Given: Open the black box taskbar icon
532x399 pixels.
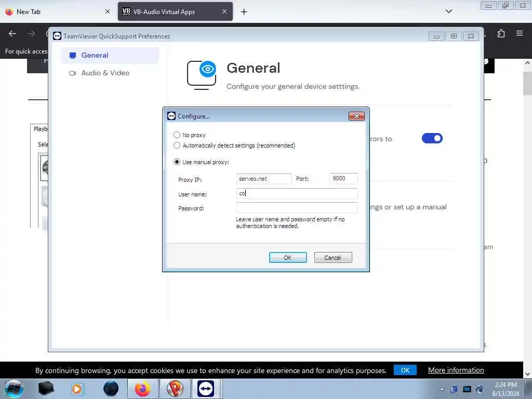Looking at the screenshot, I should click(46, 389).
